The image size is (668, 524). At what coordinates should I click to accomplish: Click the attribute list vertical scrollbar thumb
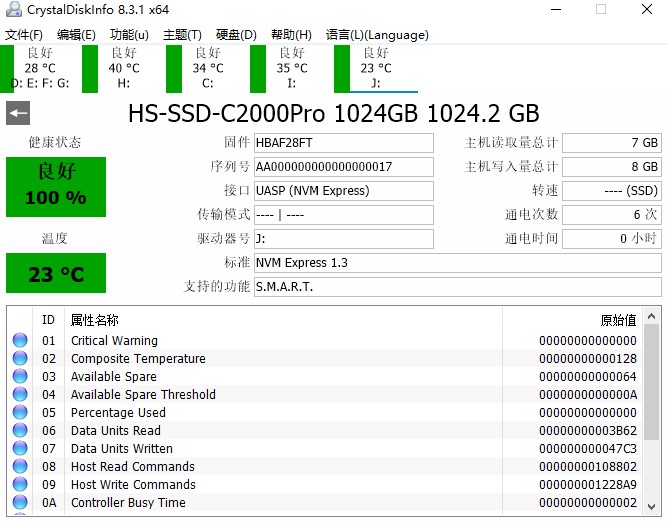pyautogui.click(x=651, y=382)
